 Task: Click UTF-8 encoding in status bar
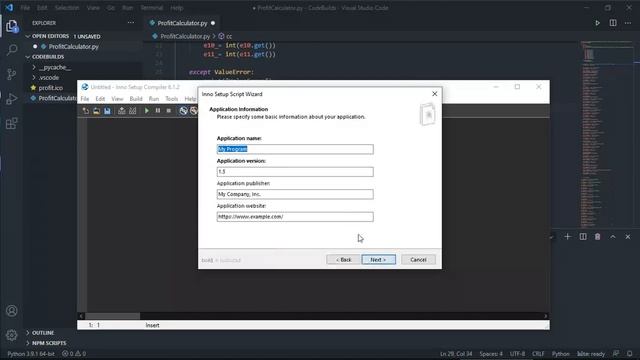518,354
